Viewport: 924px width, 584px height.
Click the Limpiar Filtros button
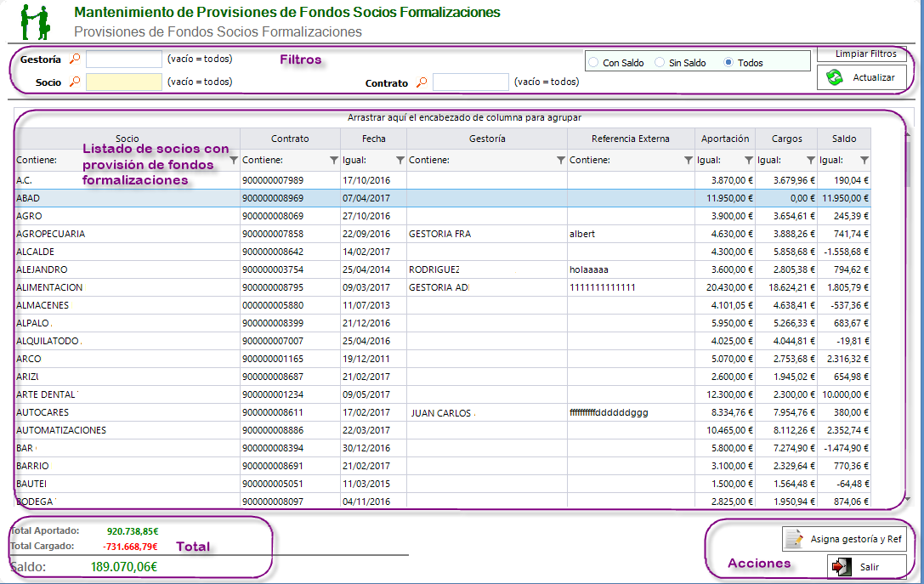point(862,54)
